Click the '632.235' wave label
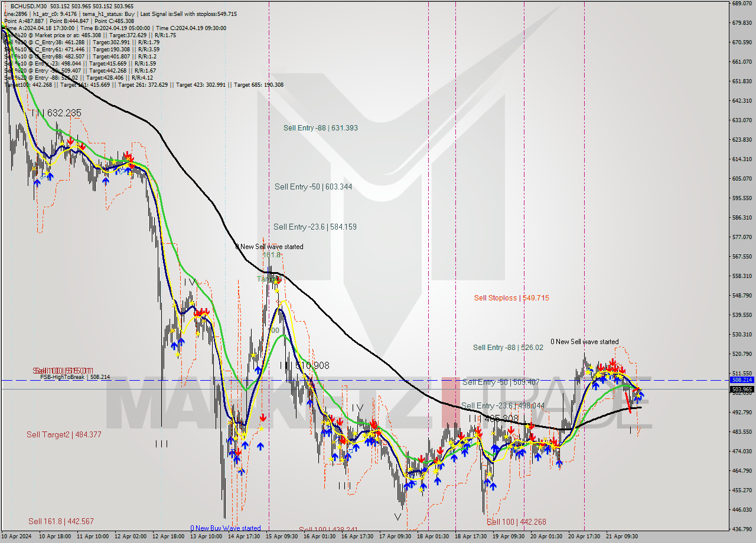This screenshot has width=756, height=543. click(64, 113)
